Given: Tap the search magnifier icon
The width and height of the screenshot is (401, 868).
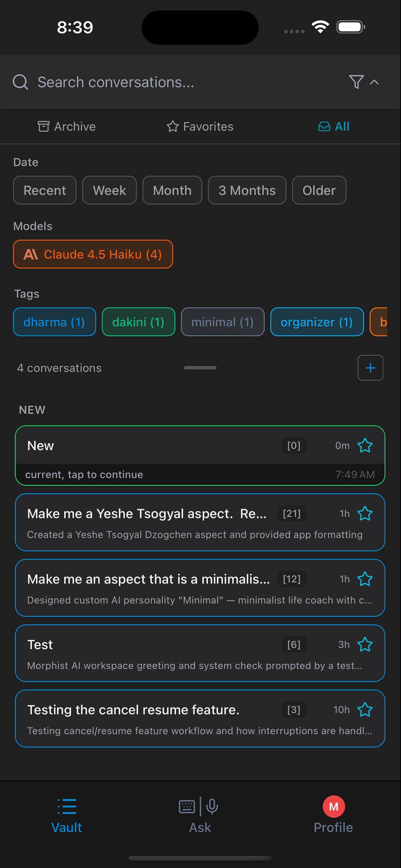Looking at the screenshot, I should [x=20, y=82].
